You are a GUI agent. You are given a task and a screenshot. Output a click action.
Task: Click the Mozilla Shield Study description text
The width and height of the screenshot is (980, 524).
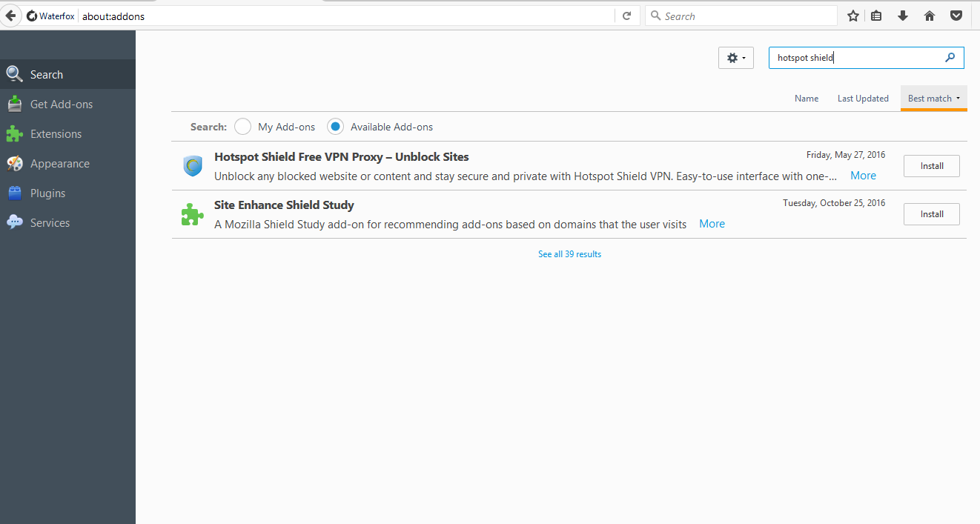(450, 224)
